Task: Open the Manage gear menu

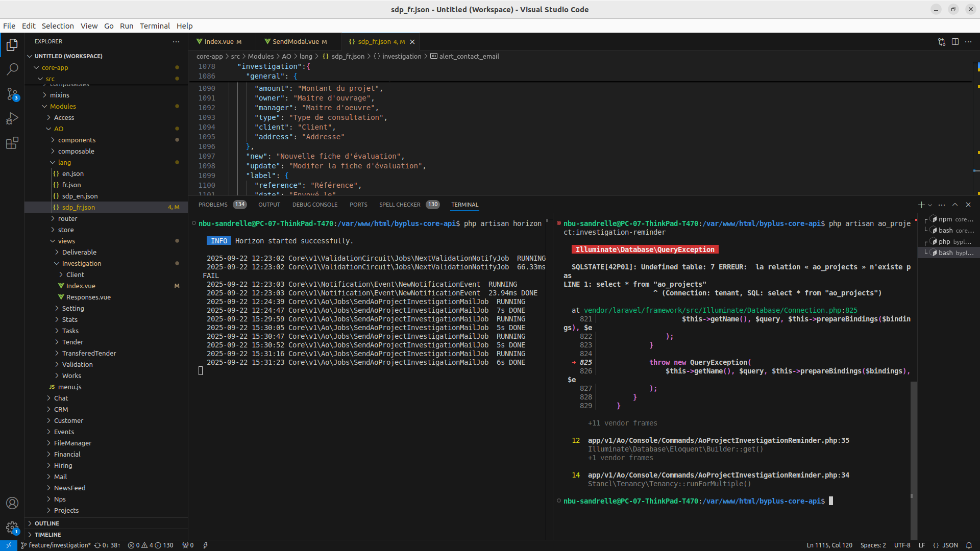Action: [x=12, y=528]
